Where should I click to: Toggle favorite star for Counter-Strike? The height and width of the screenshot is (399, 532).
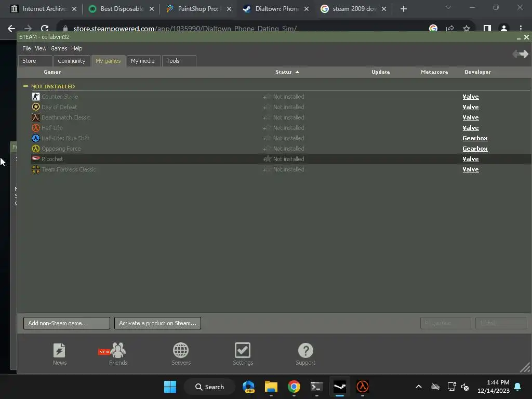coord(268,97)
